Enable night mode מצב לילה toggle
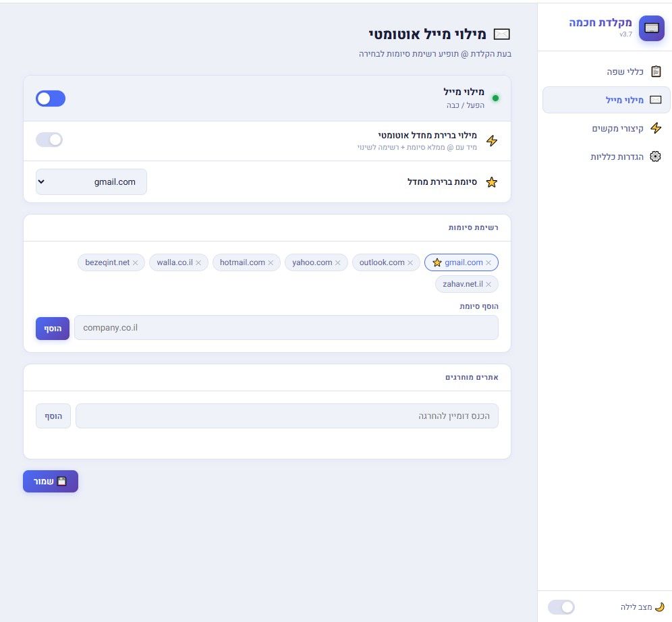672x622 pixels. tap(561, 606)
